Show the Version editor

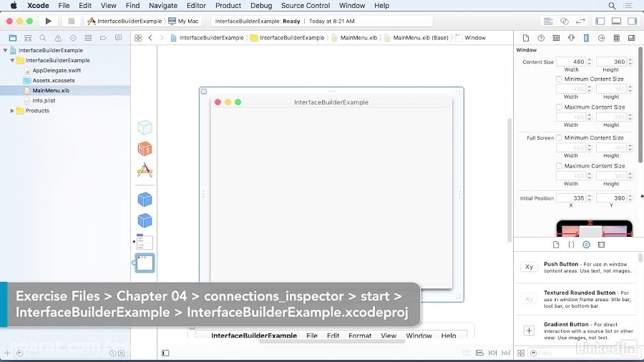[x=580, y=21]
